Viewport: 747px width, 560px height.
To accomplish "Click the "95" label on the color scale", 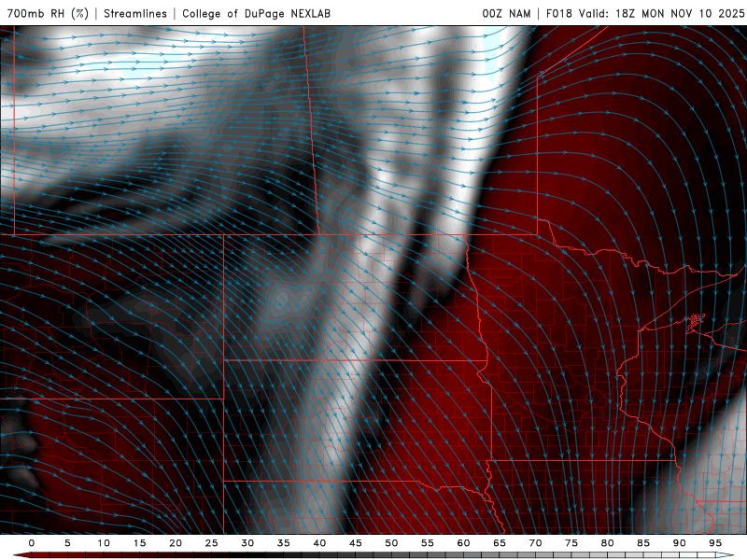I will click(715, 543).
